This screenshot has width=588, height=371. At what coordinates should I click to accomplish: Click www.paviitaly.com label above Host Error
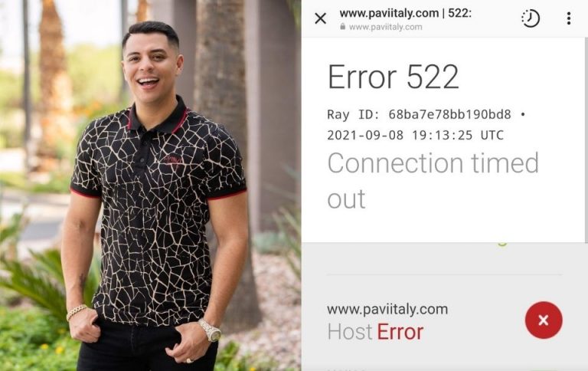(x=387, y=310)
